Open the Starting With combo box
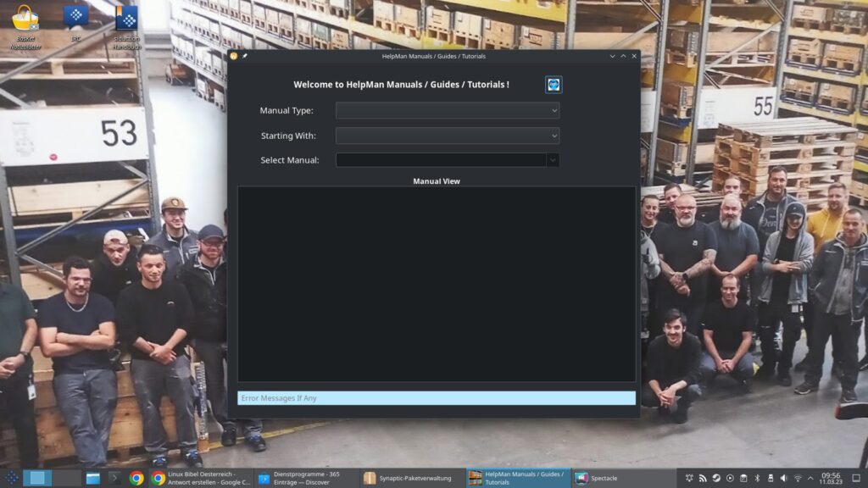Viewport: 868px width, 488px height. 448,136
